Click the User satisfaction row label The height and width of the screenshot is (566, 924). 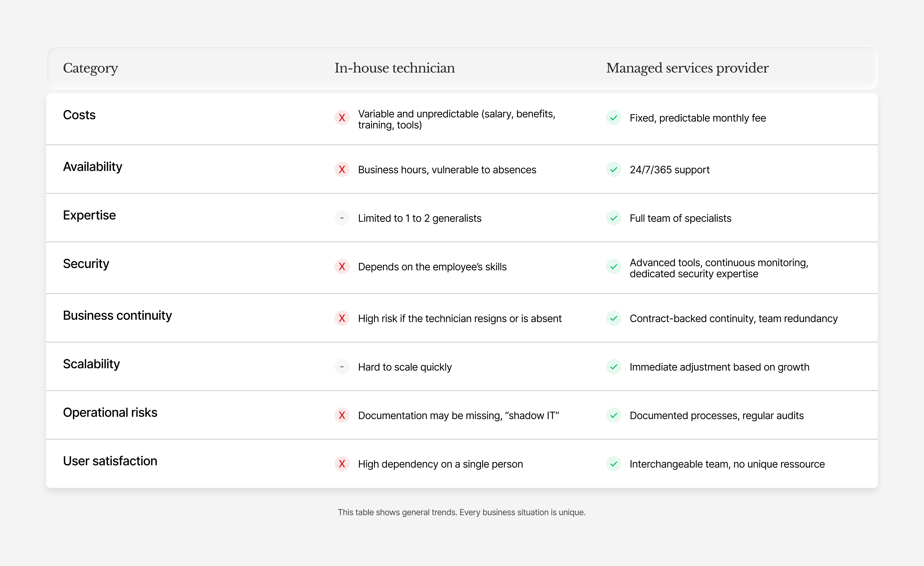(110, 461)
